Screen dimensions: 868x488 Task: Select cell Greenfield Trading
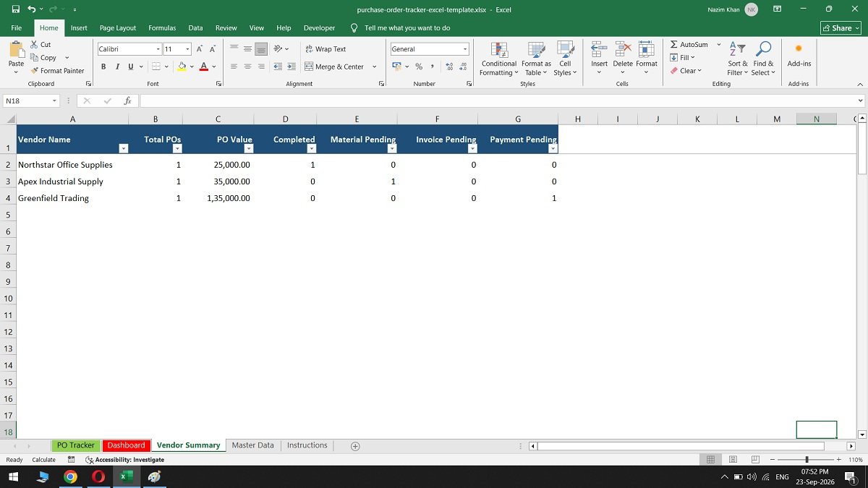tap(72, 198)
